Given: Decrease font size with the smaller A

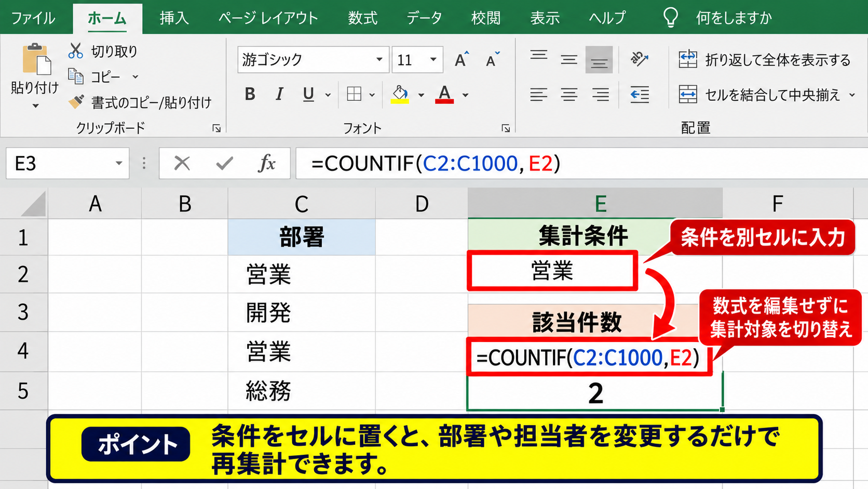Looking at the screenshot, I should [x=492, y=60].
